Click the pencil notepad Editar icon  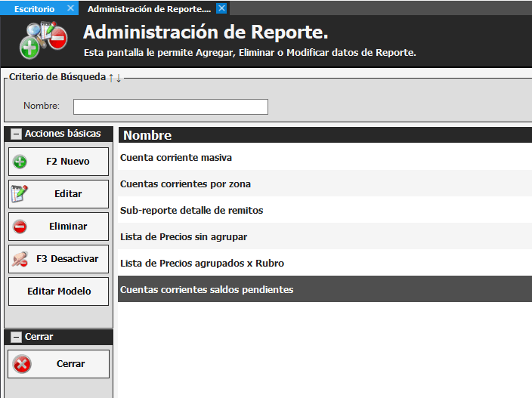[x=20, y=194]
